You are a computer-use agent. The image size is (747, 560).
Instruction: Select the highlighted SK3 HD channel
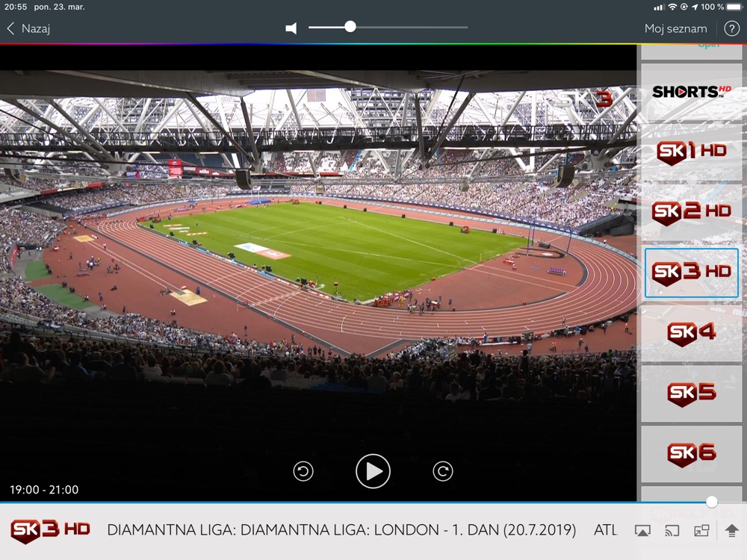coord(691,273)
